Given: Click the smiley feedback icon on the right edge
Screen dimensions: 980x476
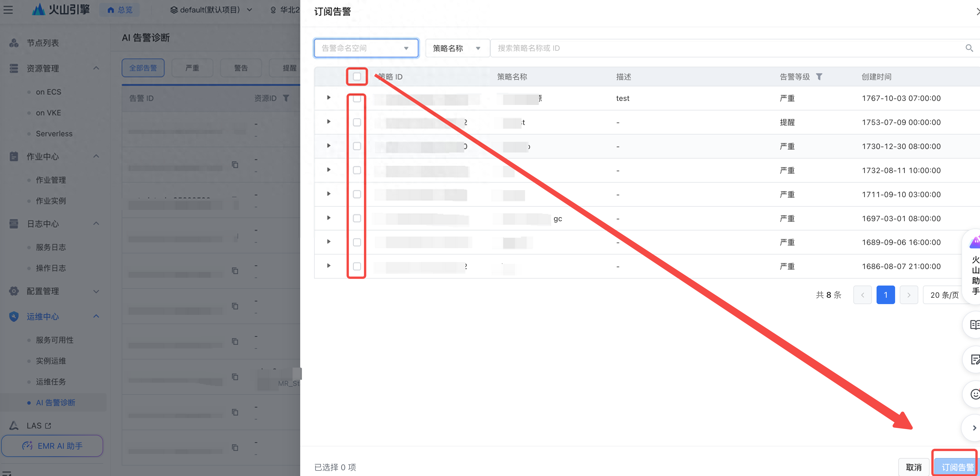Looking at the screenshot, I should point(975,394).
